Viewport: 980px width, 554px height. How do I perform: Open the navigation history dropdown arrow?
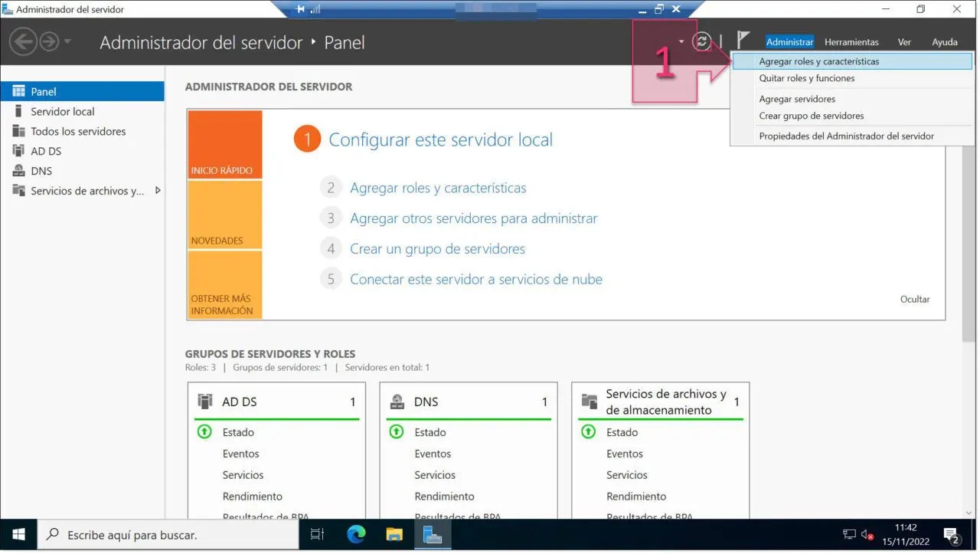(67, 41)
